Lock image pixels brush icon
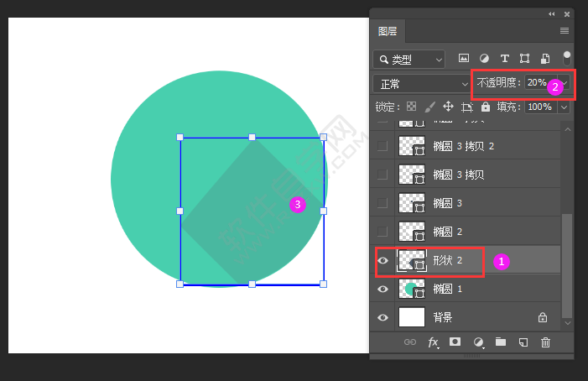The image size is (588, 381). (x=429, y=107)
